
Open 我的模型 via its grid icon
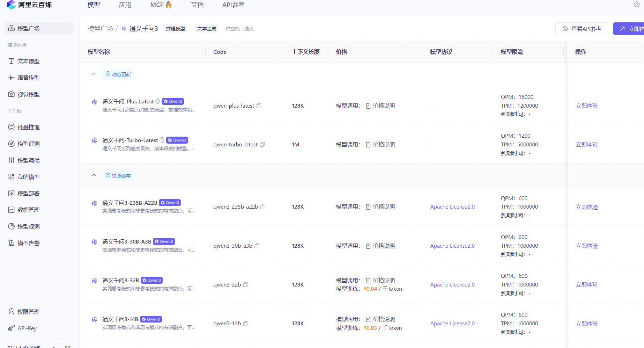point(12,177)
